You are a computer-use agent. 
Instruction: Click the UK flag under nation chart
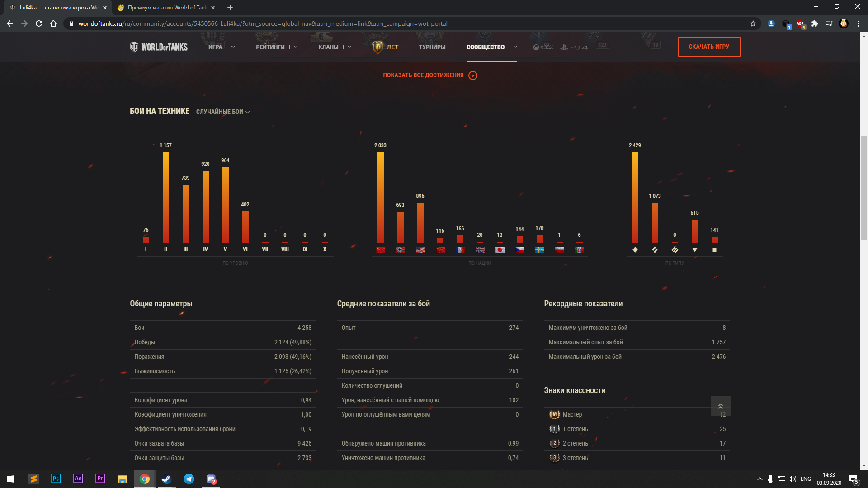(480, 249)
